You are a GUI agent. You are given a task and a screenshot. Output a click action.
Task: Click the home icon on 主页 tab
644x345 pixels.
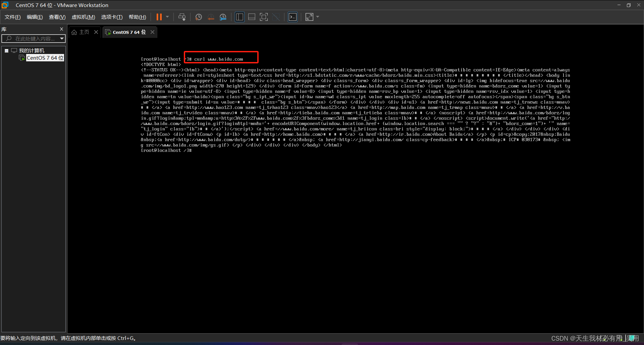click(74, 32)
